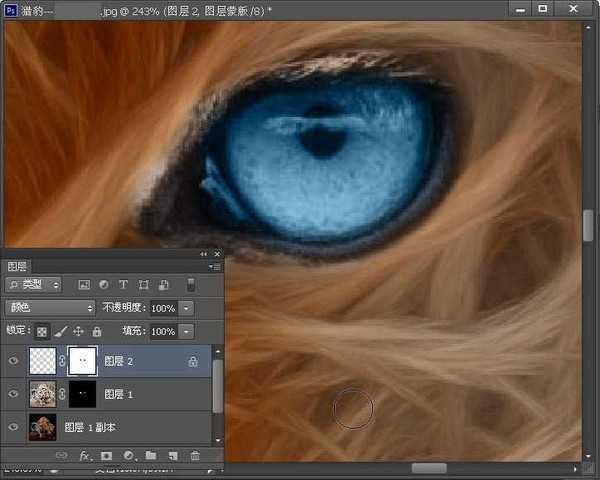This screenshot has width=600, height=480.
Task: Click the type layer filter icon
Action: click(123, 285)
